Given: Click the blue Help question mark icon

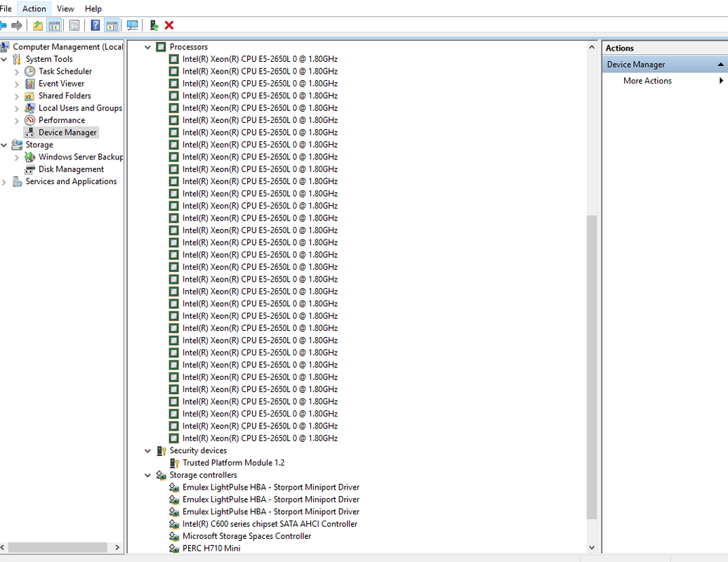Looking at the screenshot, I should [x=95, y=25].
